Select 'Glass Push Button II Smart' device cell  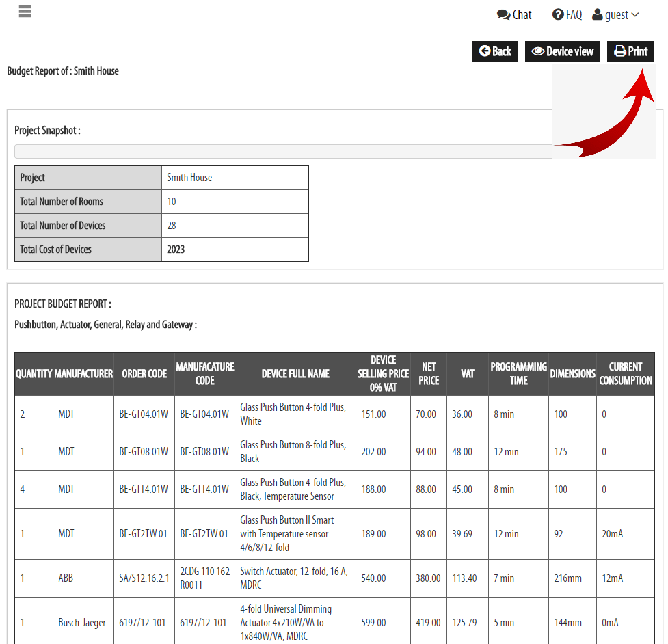click(295, 534)
